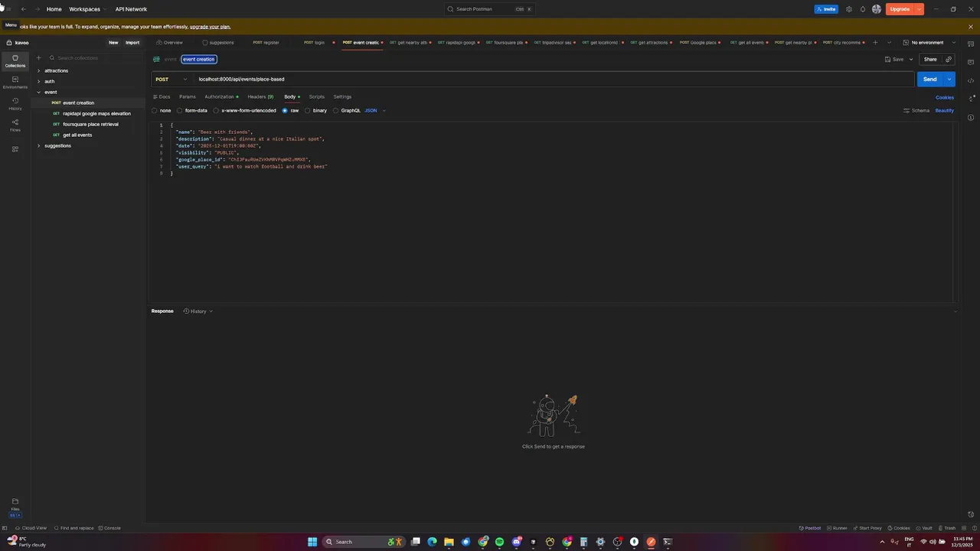
Task: Open the Save options dropdown arrow
Action: click(911, 59)
